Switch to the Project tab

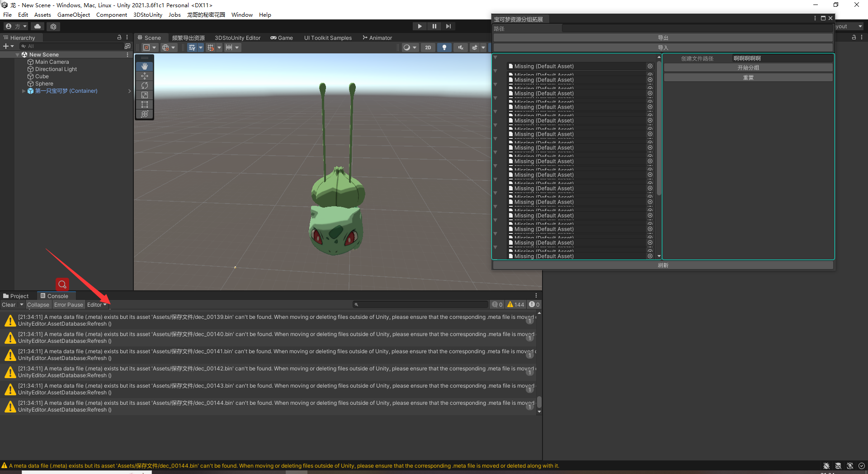16,296
